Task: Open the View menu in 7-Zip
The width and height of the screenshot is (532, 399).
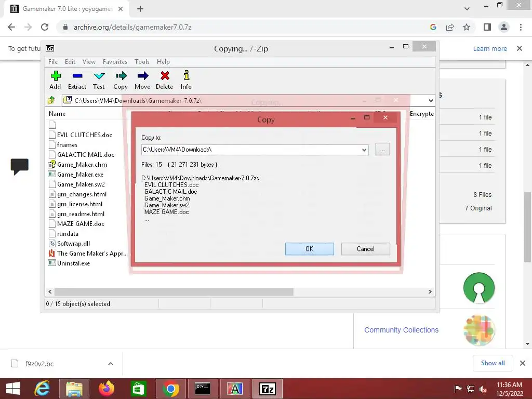Action: tap(89, 62)
